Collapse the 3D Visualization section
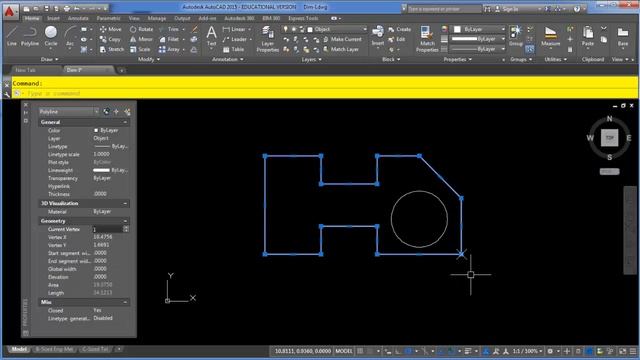Viewport: 640px width, 360px height. 125,203
